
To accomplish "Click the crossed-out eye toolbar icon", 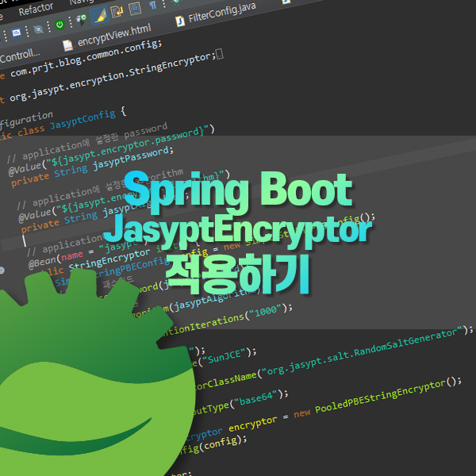I will tap(38, 29).
